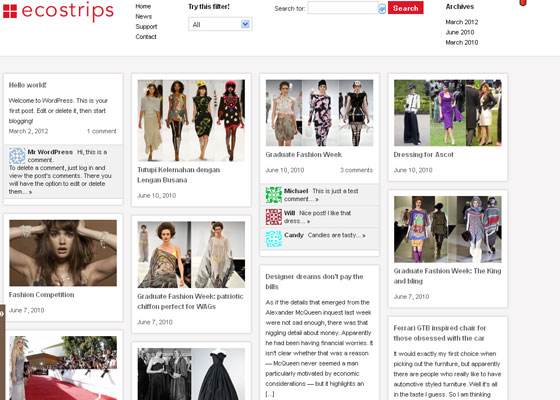Click Michael's green avatar icon
This screenshot has width=560, height=400.
(x=274, y=195)
